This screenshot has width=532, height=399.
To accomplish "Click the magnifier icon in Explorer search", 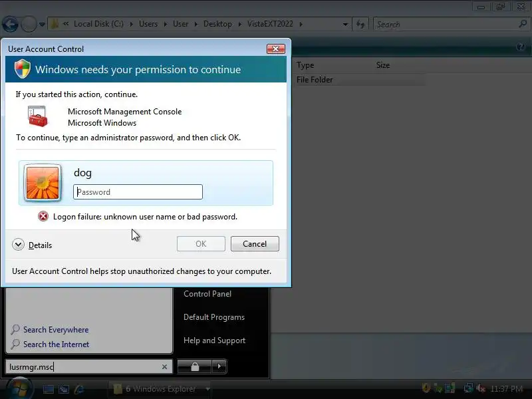I will (x=523, y=24).
